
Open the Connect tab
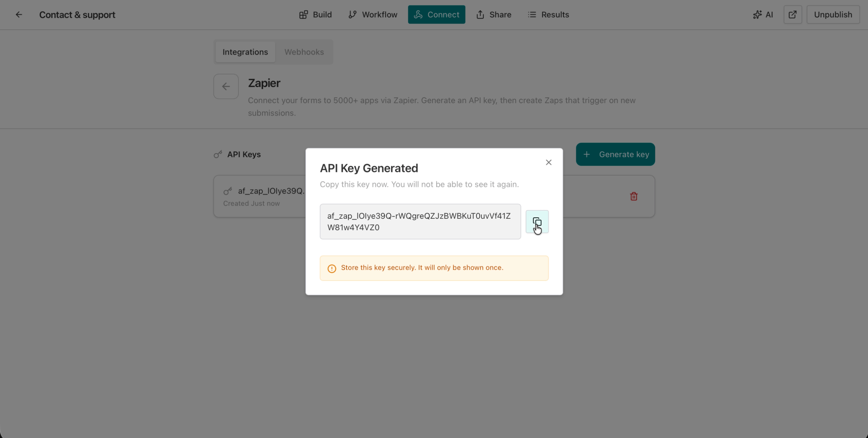436,14
